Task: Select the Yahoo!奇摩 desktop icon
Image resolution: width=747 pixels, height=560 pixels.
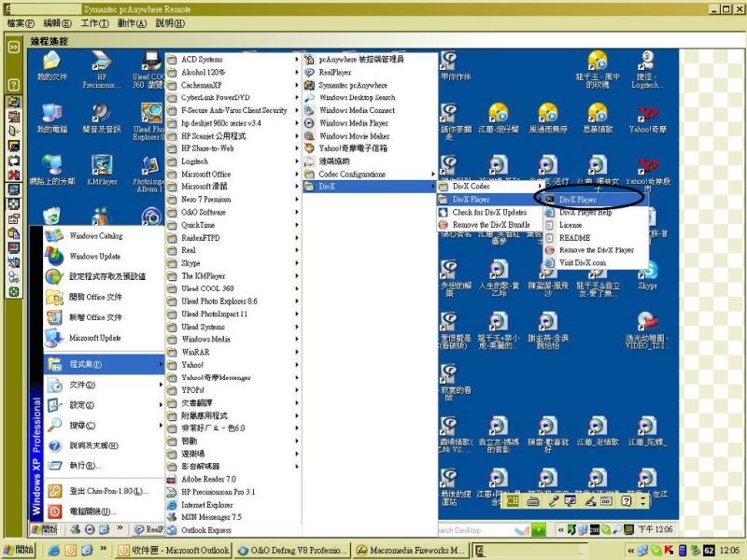Action: pyautogui.click(x=647, y=119)
